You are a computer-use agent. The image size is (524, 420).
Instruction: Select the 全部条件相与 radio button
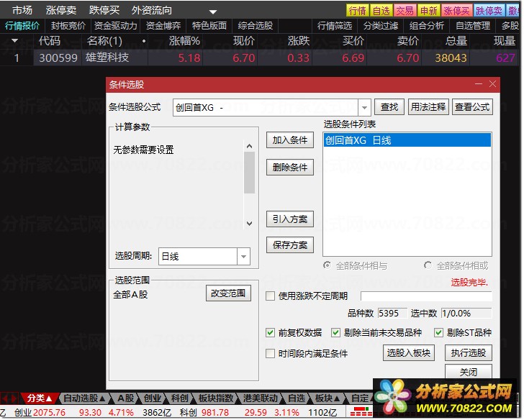(x=327, y=265)
